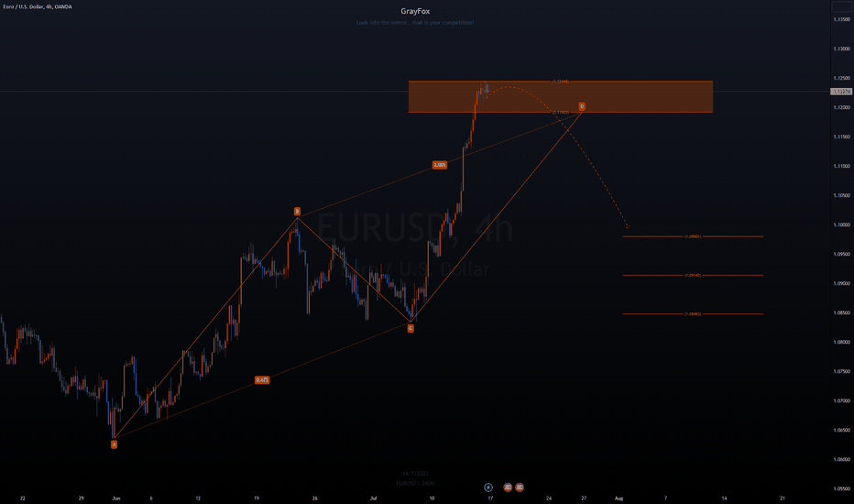
Task: Click the Euro / U.S. Dollar symbol title
Action: coord(38,6)
